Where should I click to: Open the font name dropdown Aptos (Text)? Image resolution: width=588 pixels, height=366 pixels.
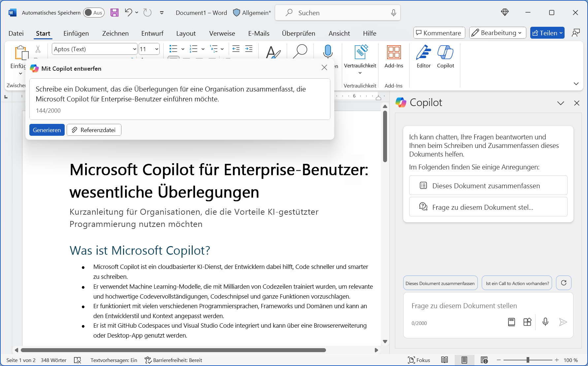(x=135, y=49)
